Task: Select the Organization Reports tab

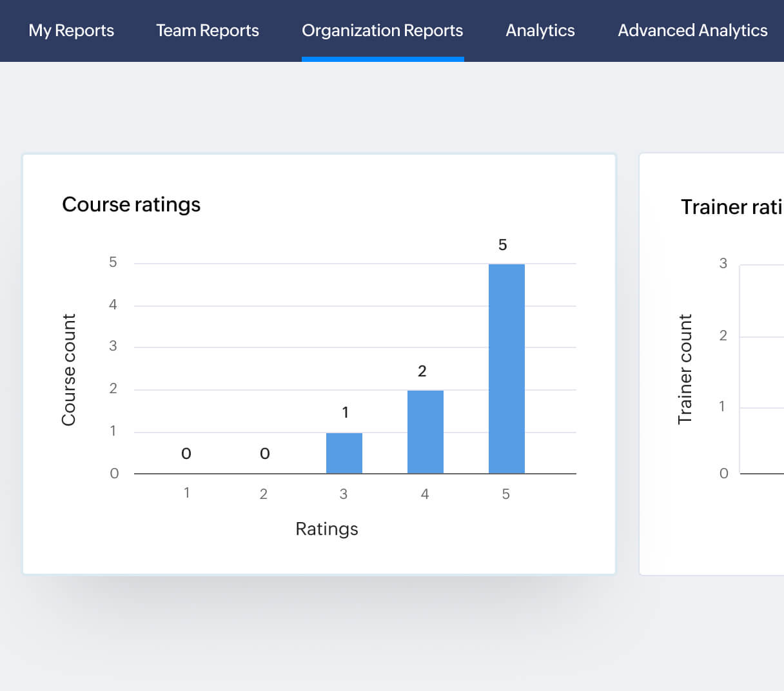Action: click(x=382, y=30)
